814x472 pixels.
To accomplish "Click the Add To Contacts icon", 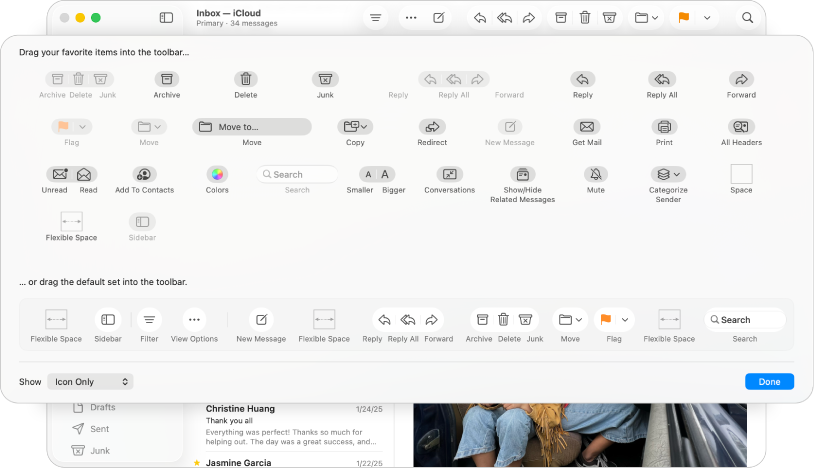I will [x=144, y=174].
